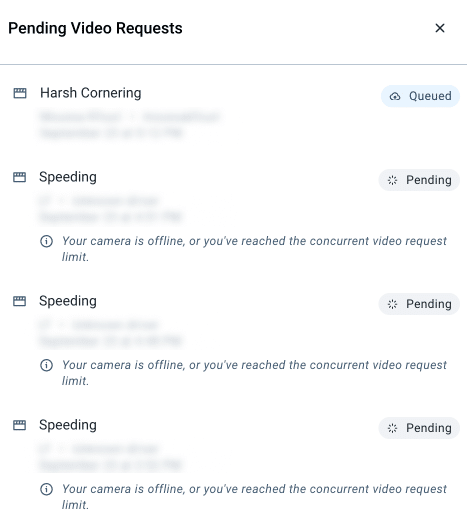Click the Pending badge of the third Speeding request
This screenshot has width=467, height=531.
(419, 428)
